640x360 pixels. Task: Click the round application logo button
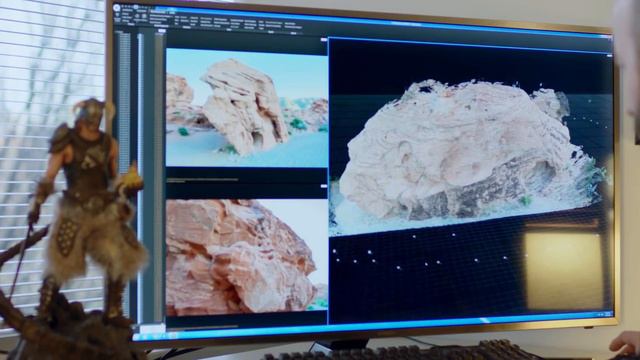tap(117, 8)
